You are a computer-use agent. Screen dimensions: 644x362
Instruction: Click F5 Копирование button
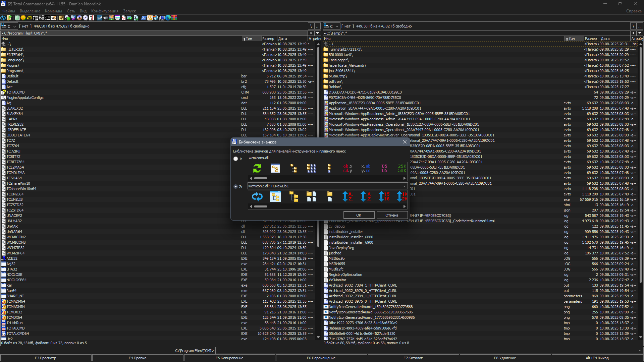tap(229, 358)
